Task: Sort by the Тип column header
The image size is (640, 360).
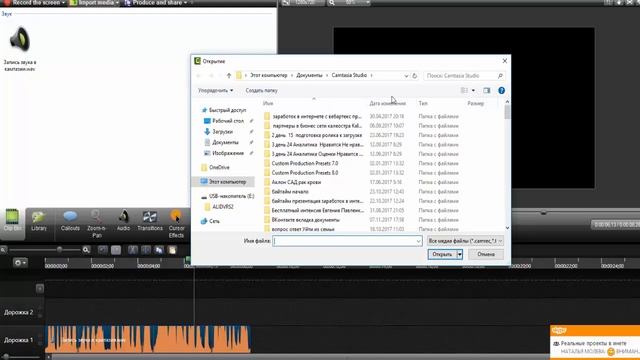Action: [423, 103]
